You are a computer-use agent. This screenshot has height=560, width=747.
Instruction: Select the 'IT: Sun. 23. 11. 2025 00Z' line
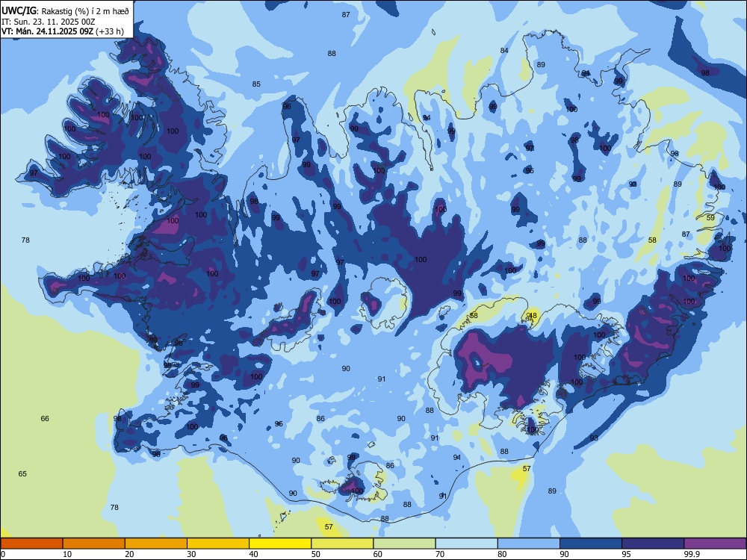(48, 22)
